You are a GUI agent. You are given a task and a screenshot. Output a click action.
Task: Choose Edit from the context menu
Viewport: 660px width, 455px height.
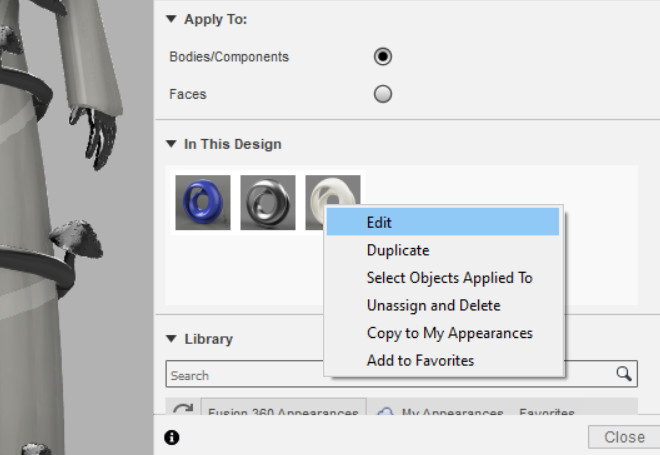pyautogui.click(x=443, y=222)
